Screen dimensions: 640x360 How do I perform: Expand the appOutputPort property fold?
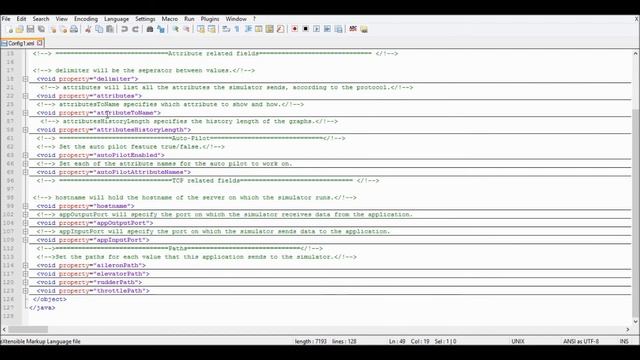point(25,223)
